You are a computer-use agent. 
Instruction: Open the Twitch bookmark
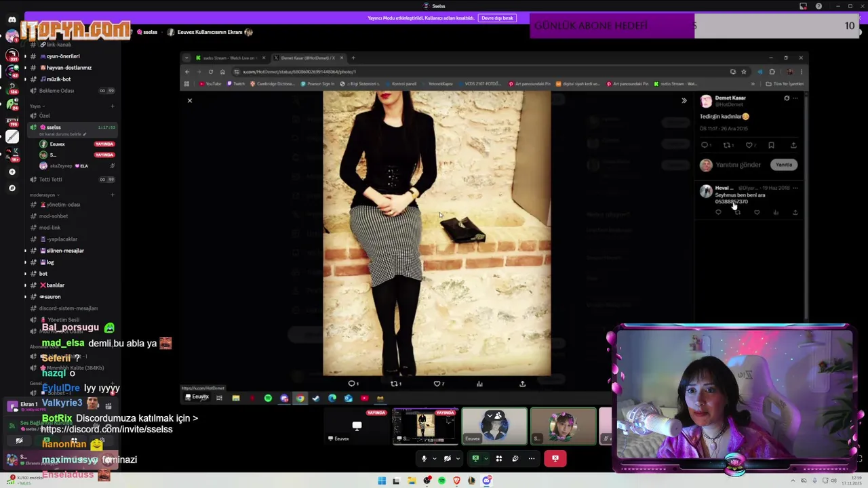[236, 84]
